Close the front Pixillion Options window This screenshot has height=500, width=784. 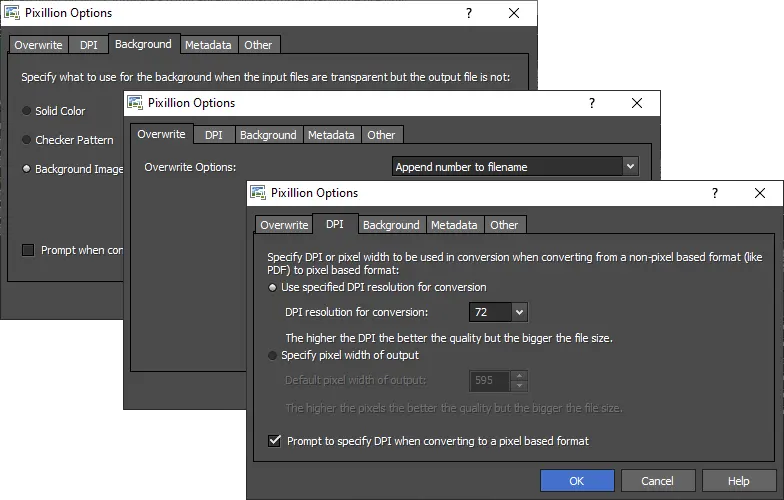tap(760, 193)
